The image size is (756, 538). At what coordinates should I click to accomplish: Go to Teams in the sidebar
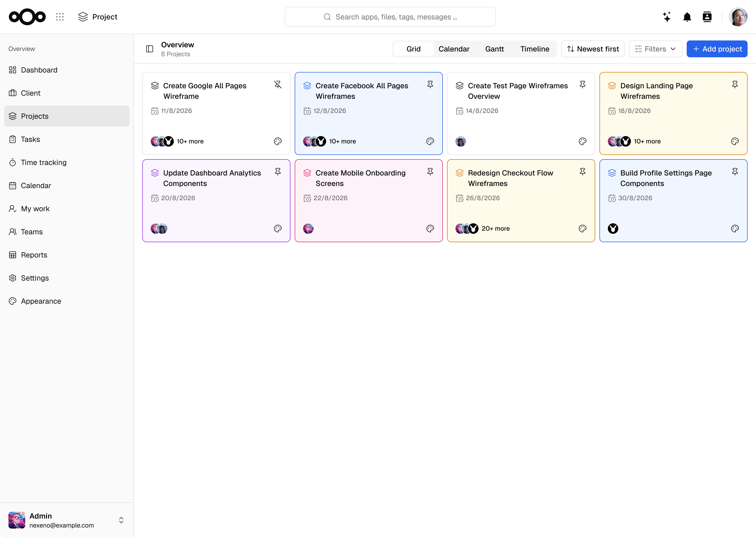click(67, 232)
